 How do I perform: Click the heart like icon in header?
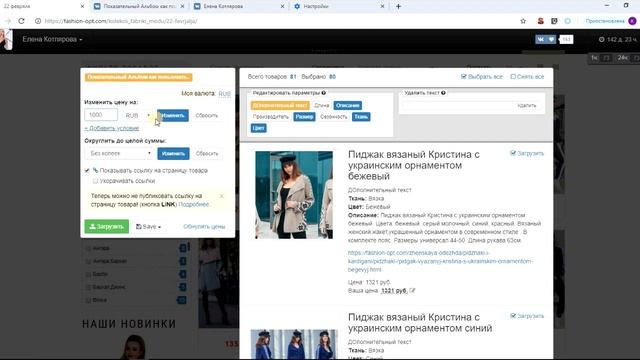click(551, 39)
